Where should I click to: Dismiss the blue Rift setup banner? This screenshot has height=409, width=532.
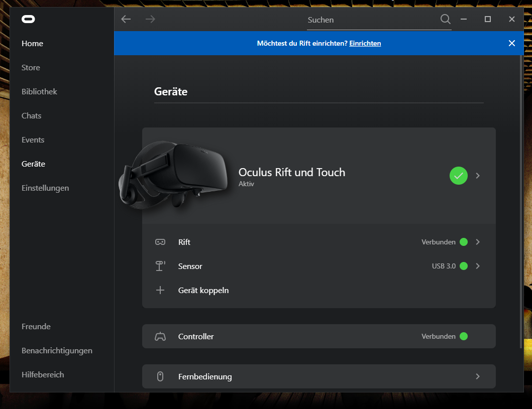[x=511, y=43]
